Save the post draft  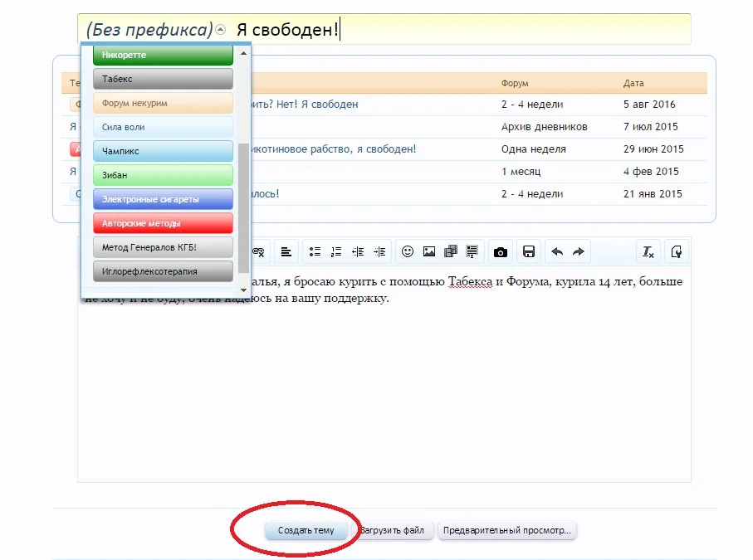pos(527,251)
